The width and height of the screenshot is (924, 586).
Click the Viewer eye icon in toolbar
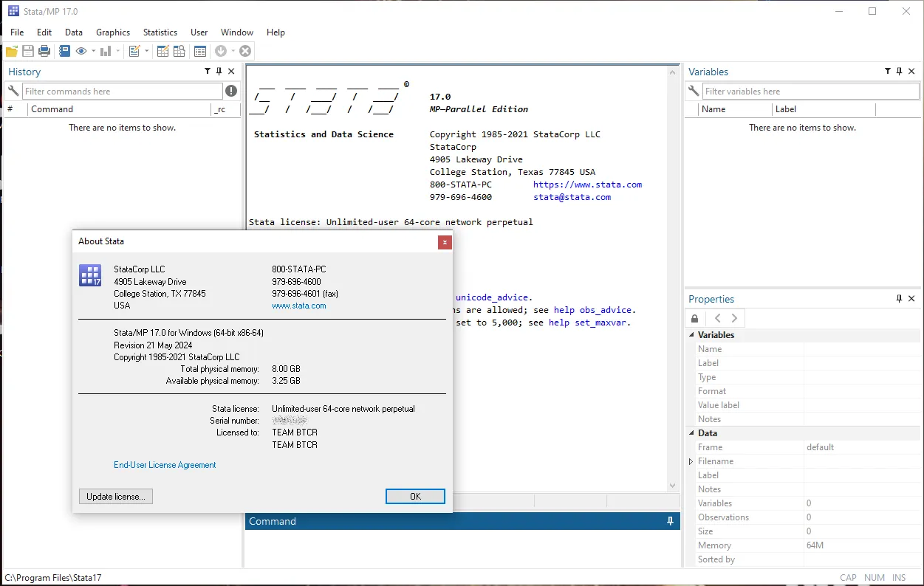click(x=81, y=51)
